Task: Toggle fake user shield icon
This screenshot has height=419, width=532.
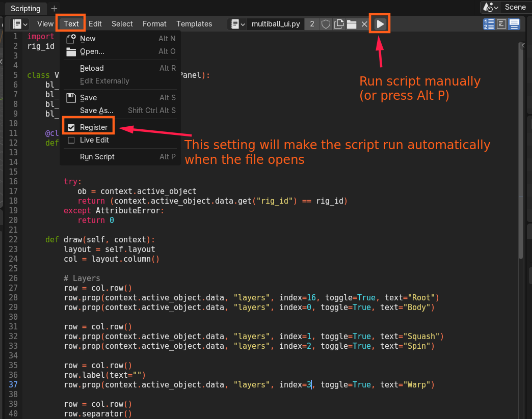Action: pyautogui.click(x=326, y=24)
